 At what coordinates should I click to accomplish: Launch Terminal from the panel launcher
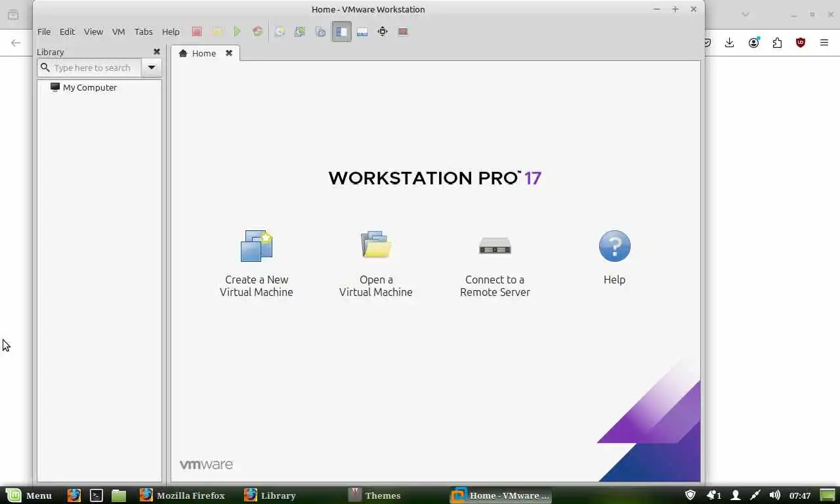(x=96, y=495)
